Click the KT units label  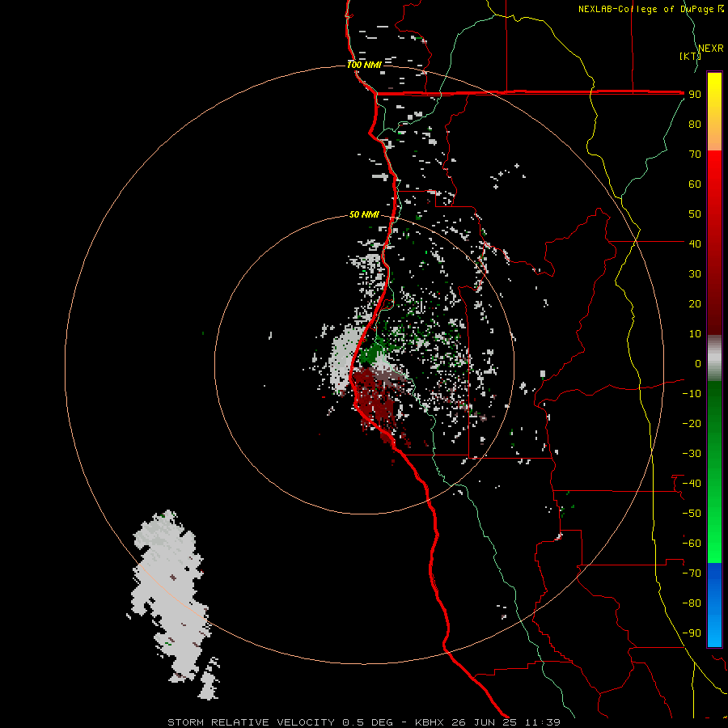690,56
